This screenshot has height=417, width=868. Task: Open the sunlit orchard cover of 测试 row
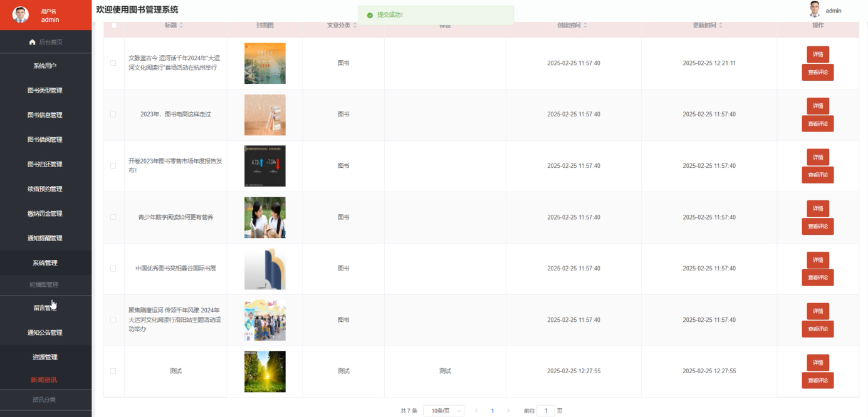tap(265, 371)
